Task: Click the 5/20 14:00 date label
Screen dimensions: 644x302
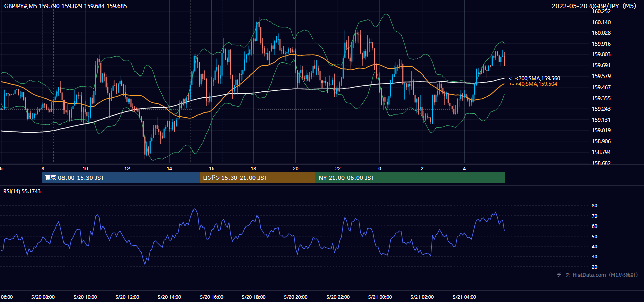Action: [169, 297]
